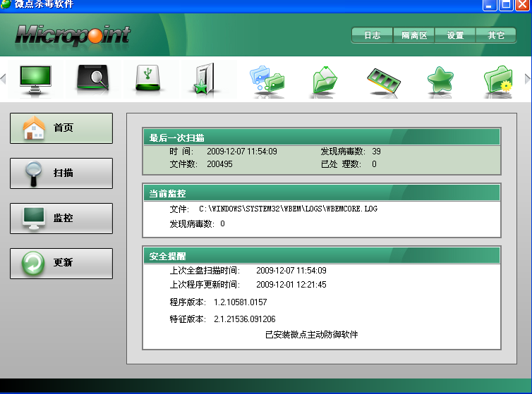Click program version 1.2.10581.0157
Image resolution: width=532 pixels, height=394 pixels.
(240, 302)
